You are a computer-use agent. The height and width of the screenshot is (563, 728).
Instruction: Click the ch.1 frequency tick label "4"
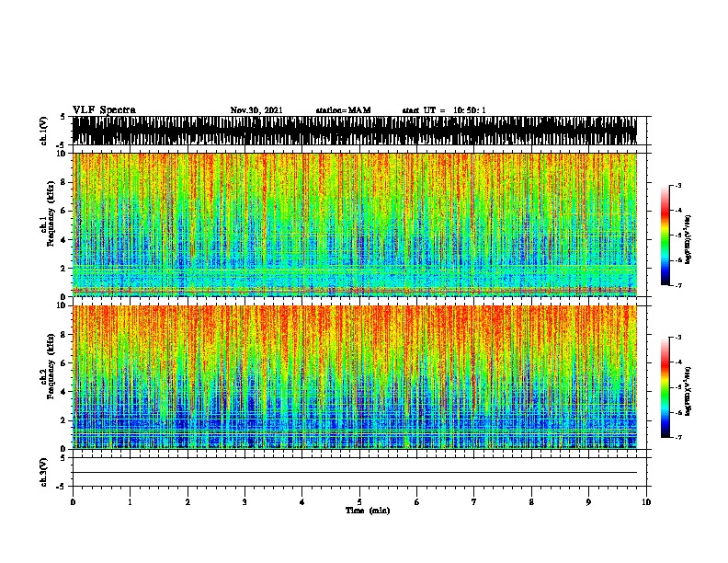click(63, 240)
